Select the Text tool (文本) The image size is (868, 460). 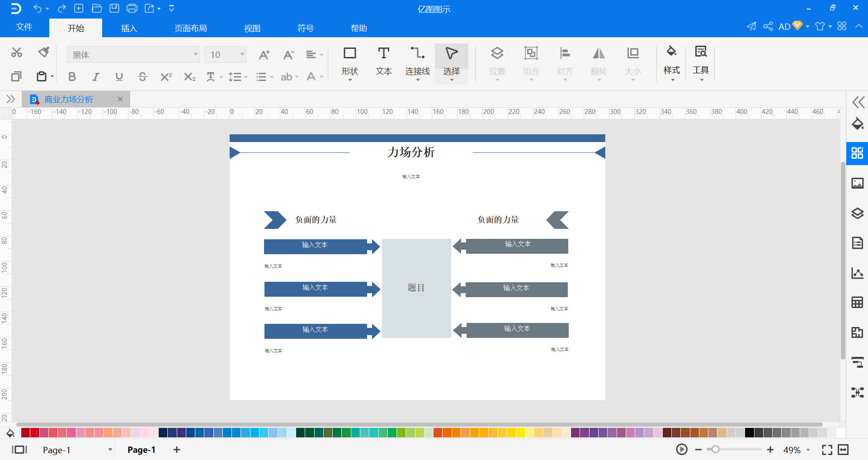[384, 62]
